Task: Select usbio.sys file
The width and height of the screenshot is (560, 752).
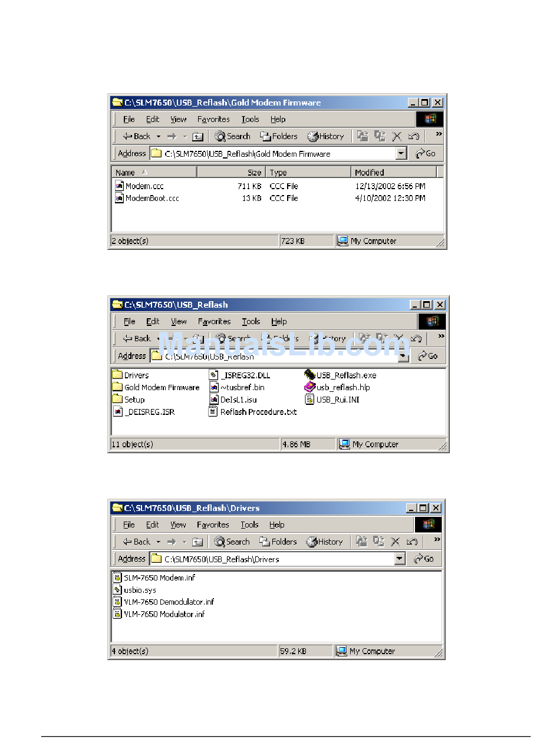Action: pos(135,591)
